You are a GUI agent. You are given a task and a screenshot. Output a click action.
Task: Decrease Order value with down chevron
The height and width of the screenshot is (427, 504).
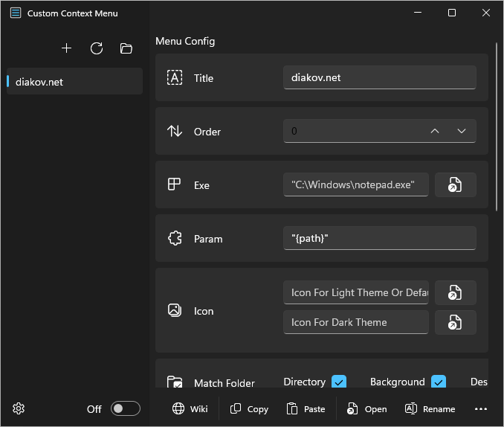(x=462, y=131)
